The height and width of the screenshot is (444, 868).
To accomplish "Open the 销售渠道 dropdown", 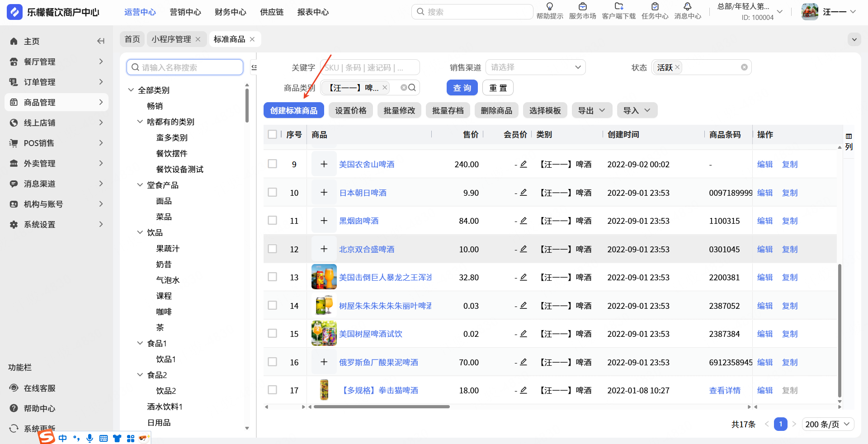I will click(x=535, y=67).
